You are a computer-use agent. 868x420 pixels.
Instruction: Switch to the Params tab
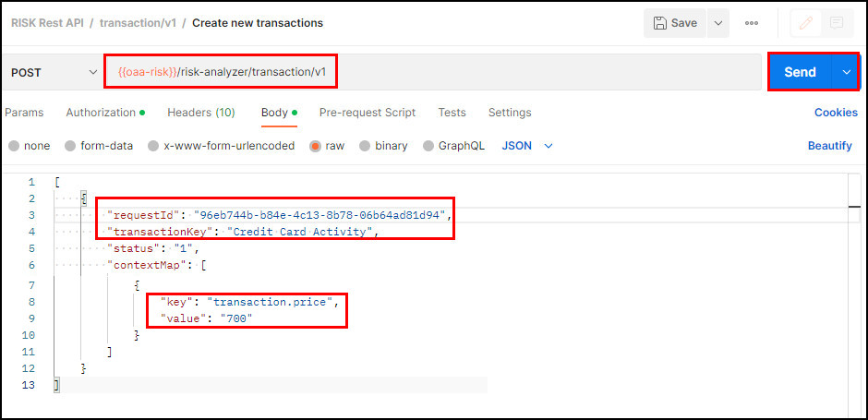click(x=24, y=113)
